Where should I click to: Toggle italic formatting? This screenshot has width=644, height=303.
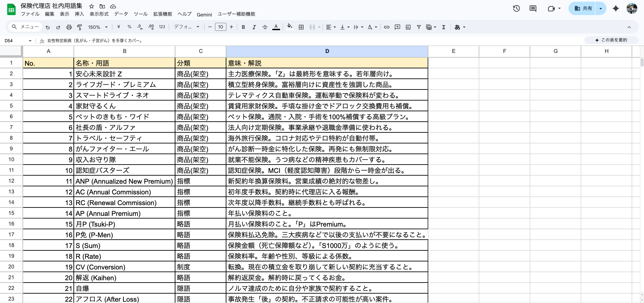pyautogui.click(x=254, y=27)
